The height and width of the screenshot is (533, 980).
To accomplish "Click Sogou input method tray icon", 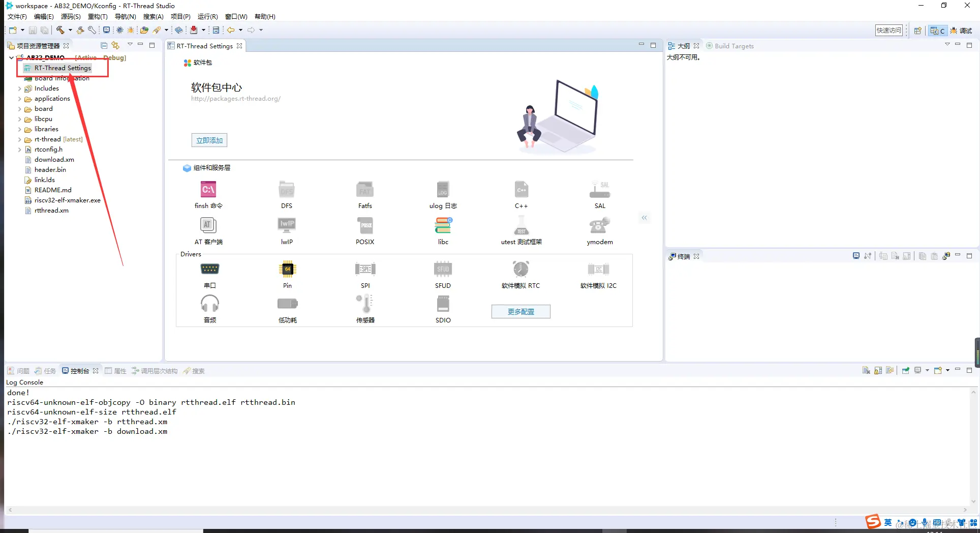I will [x=873, y=521].
